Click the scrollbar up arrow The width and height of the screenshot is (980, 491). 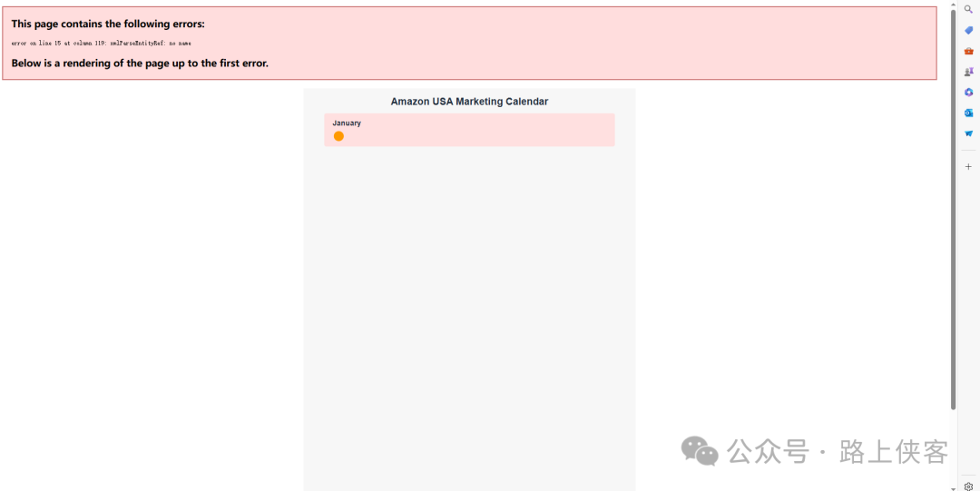click(x=953, y=4)
